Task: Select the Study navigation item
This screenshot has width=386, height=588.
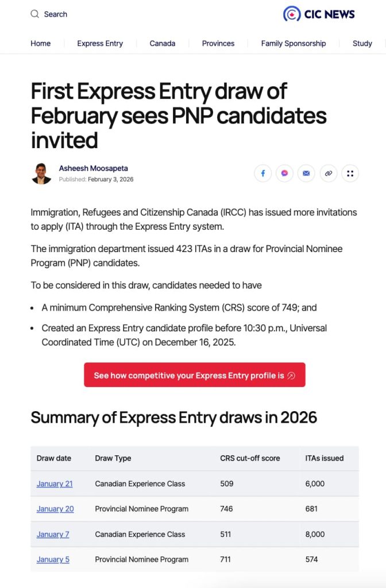Action: (x=362, y=44)
